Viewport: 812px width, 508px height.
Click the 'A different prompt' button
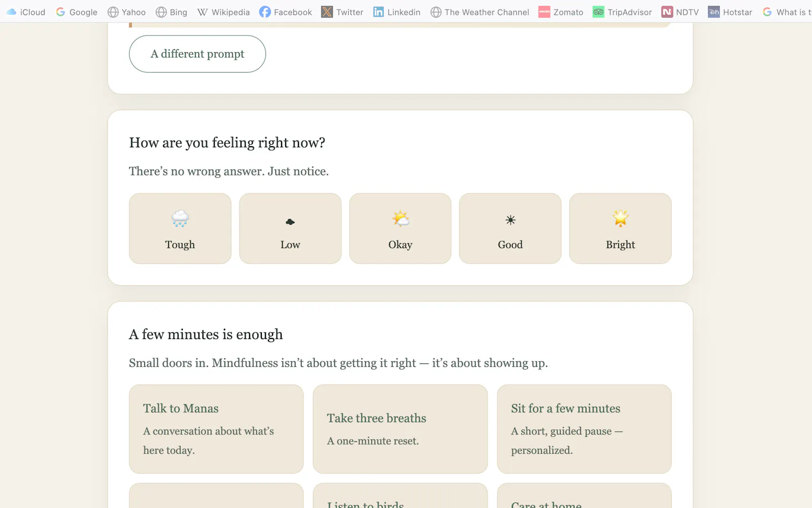(x=197, y=54)
